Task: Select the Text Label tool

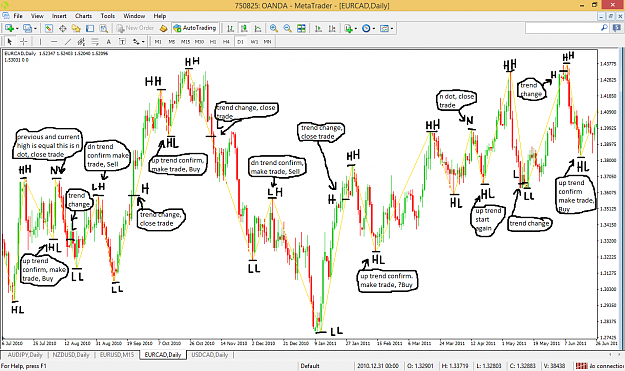Action: click(x=122, y=41)
